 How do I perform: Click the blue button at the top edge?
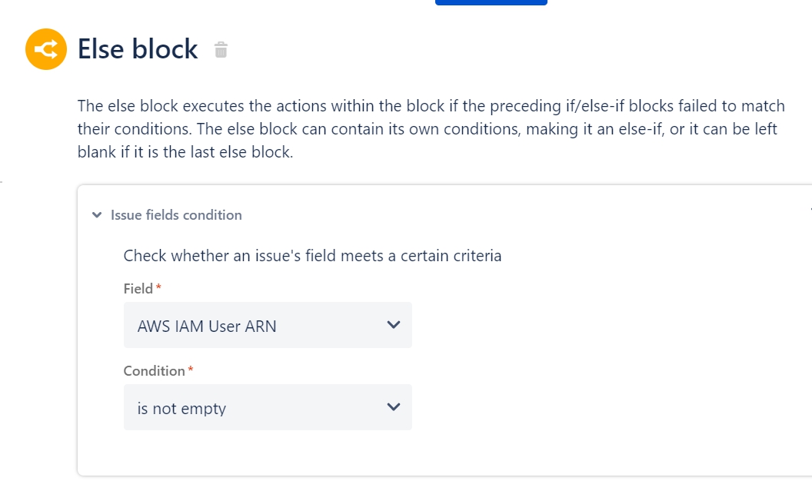click(x=491, y=2)
